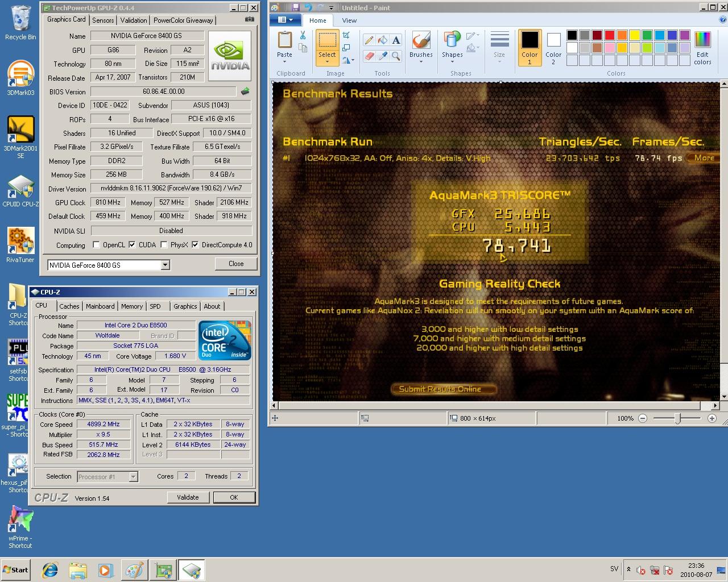Click the Cut scissors icon in Paint

tap(303, 36)
